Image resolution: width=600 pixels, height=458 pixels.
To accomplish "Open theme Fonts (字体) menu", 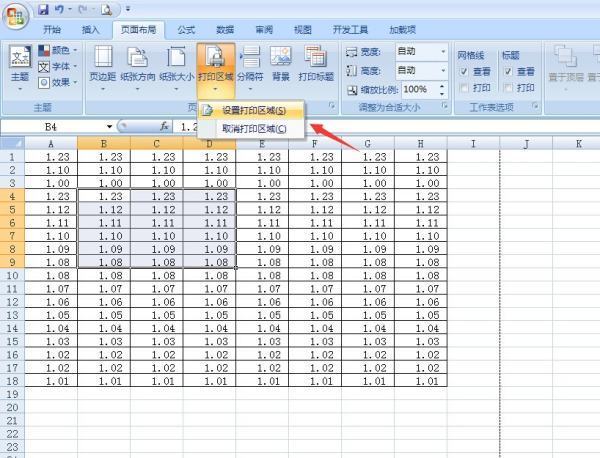I will pyautogui.click(x=57, y=67).
